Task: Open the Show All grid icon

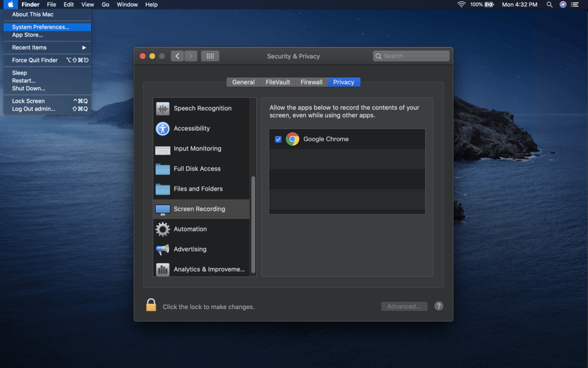Action: 210,56
